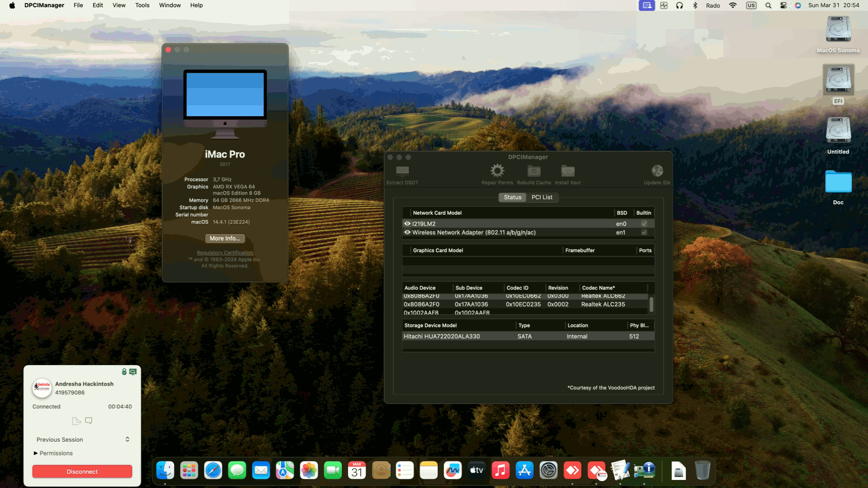Click the More Info... button
Image resolution: width=868 pixels, height=488 pixels.
225,239
